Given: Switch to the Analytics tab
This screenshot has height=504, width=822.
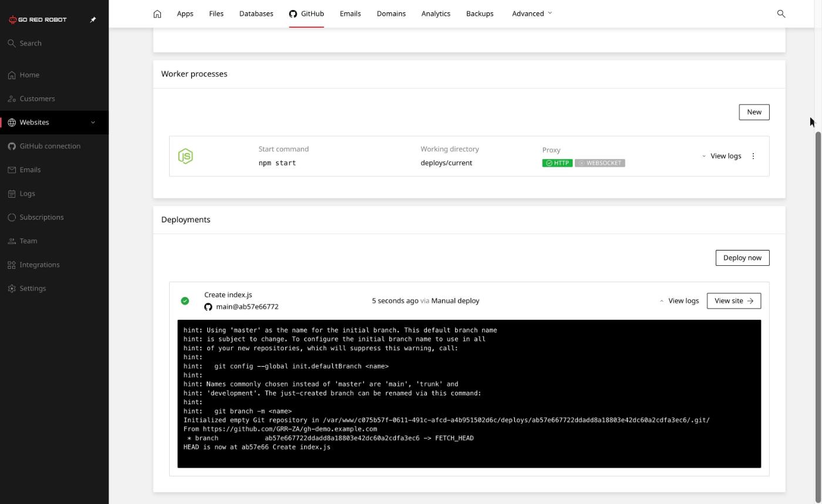Looking at the screenshot, I should tap(436, 13).
